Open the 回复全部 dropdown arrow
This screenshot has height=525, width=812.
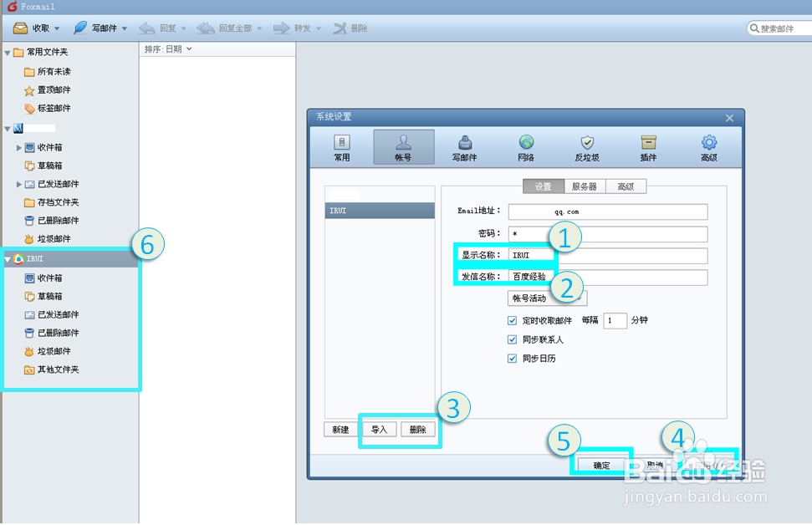pos(259,28)
